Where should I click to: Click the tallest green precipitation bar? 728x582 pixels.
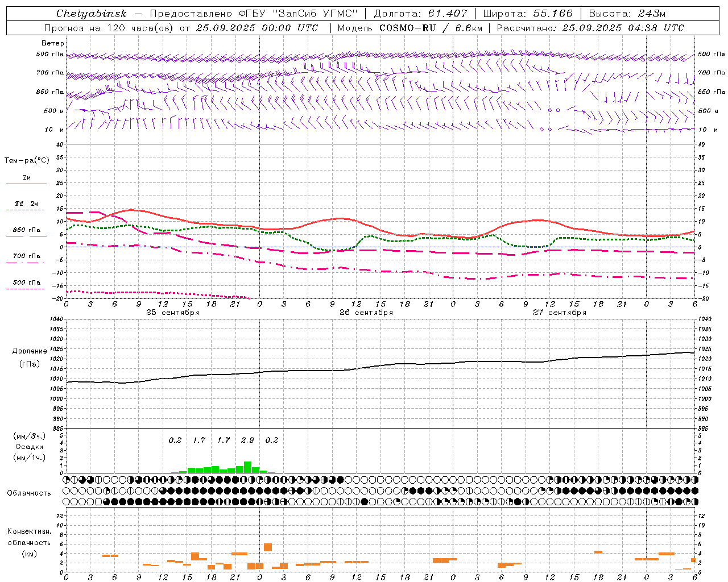pyautogui.click(x=247, y=467)
